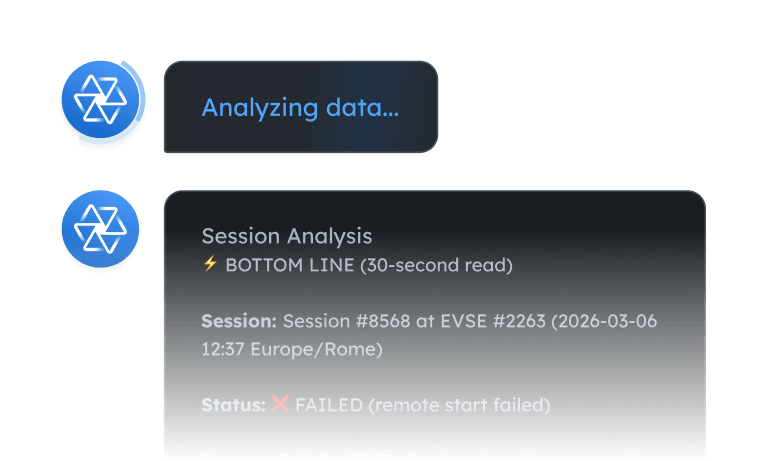Viewport: 768px width, 461px height.
Task: Click the Session Analysis heading
Action: tap(287, 236)
